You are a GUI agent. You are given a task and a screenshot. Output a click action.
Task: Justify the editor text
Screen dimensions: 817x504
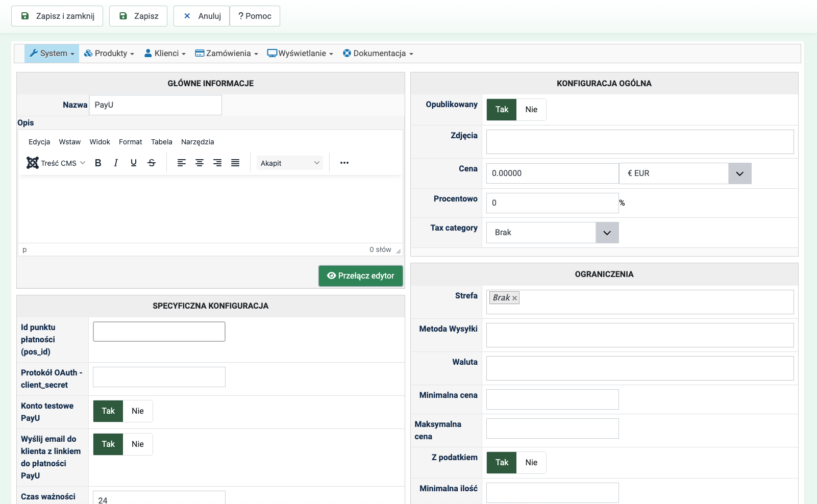pyautogui.click(x=235, y=163)
